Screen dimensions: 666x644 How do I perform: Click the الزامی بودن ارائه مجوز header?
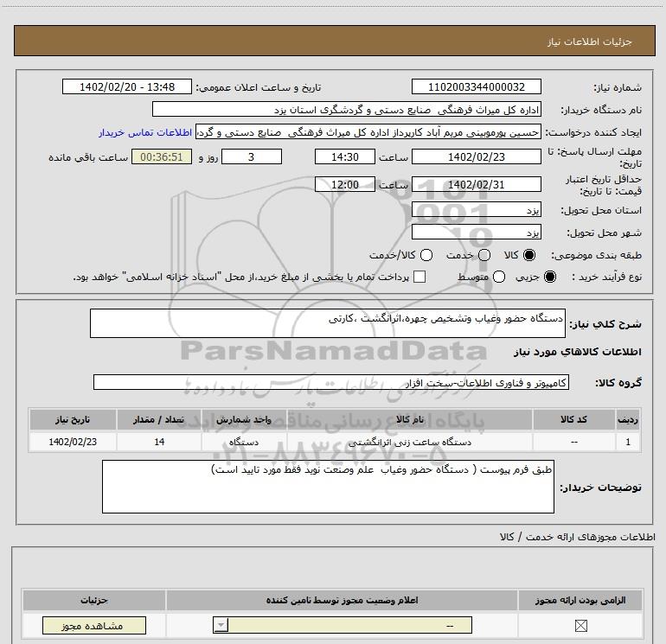click(x=580, y=600)
